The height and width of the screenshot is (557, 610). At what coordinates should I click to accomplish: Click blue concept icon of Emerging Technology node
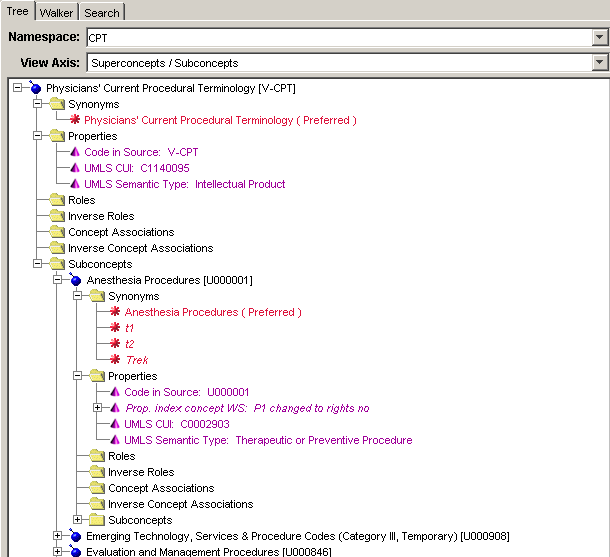[75, 536]
